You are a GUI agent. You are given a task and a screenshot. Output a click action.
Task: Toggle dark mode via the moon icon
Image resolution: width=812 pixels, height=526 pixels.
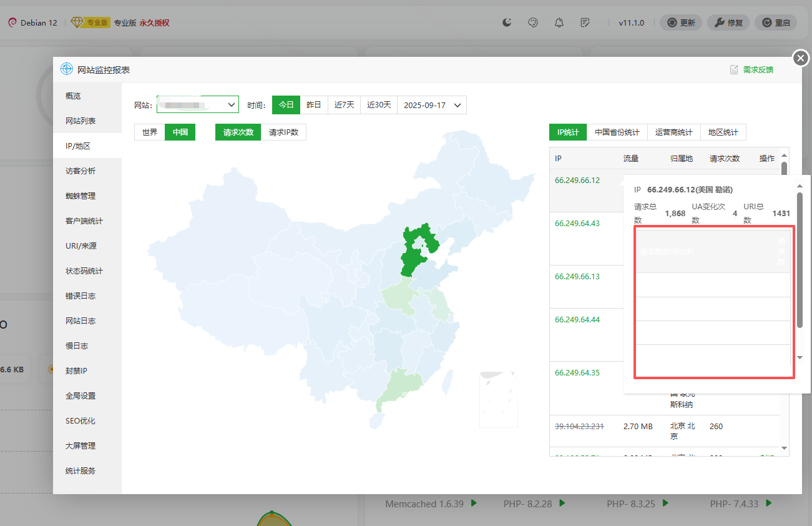(x=506, y=22)
